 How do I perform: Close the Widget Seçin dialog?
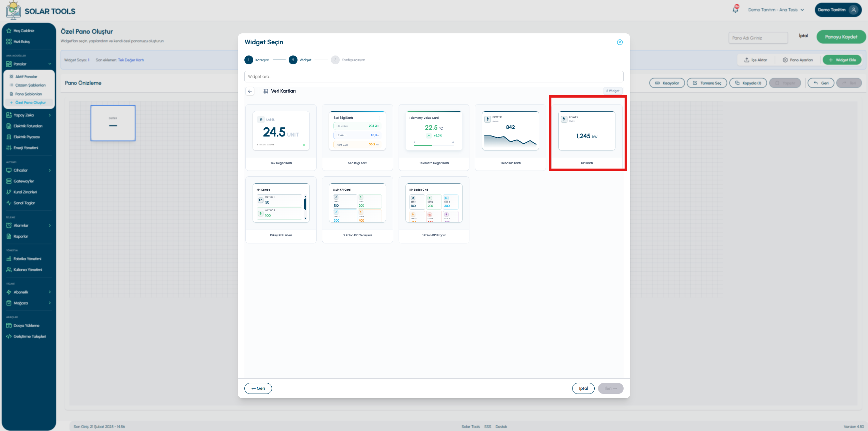coord(620,42)
